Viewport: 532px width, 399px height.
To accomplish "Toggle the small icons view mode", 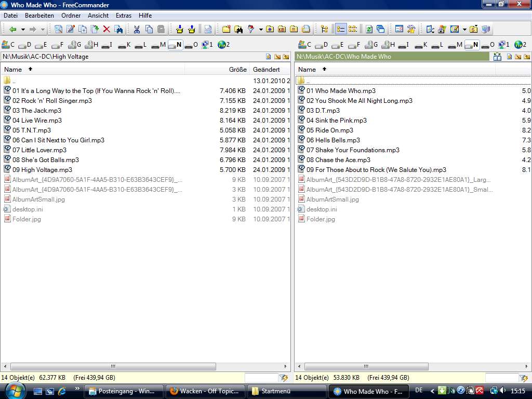I will point(353,29).
